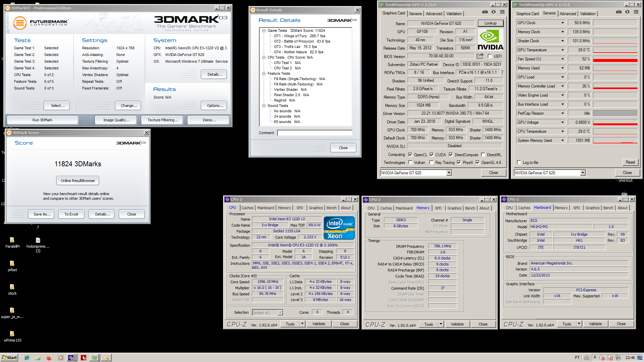This screenshot has width=644, height=362.
Task: Enable Log to file checkbox
Action: click(x=519, y=163)
